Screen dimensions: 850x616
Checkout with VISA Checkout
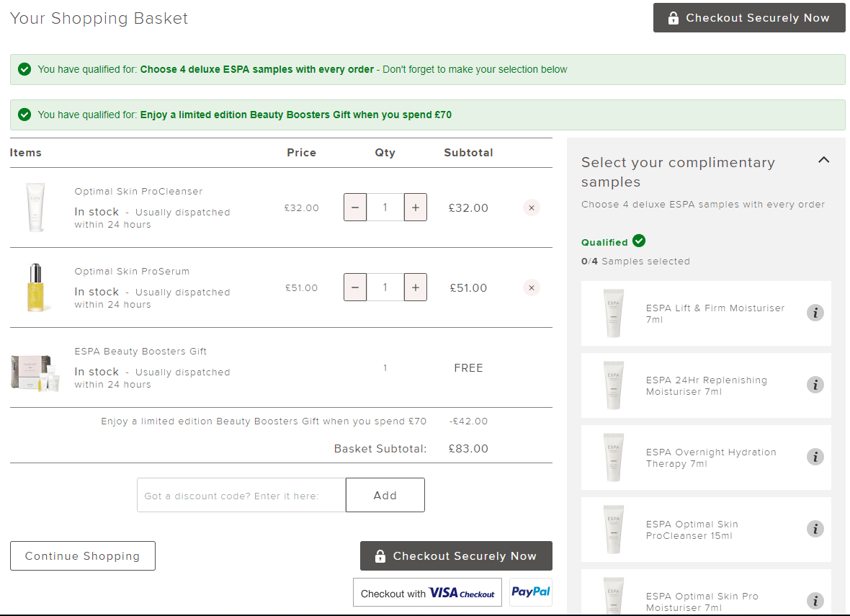pos(427,593)
